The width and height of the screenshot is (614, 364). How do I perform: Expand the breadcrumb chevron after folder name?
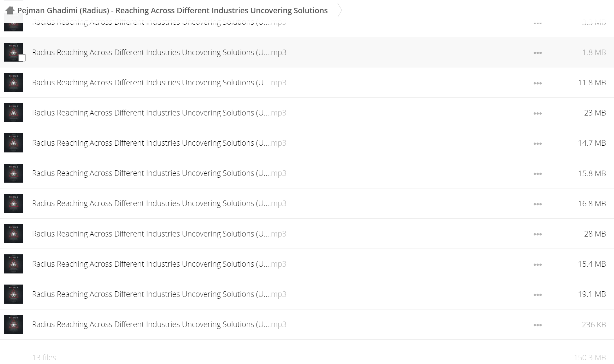[x=339, y=10]
